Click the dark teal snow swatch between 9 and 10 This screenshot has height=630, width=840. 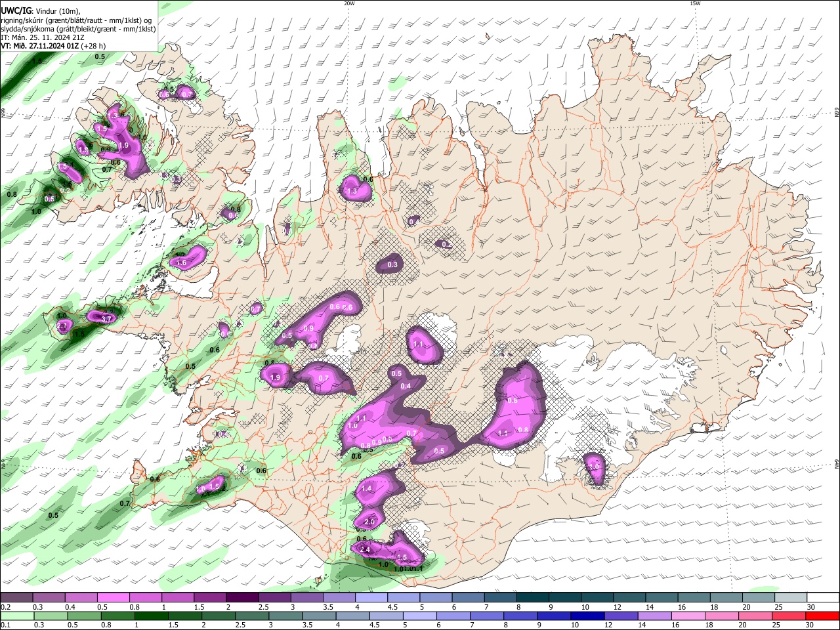(564, 598)
